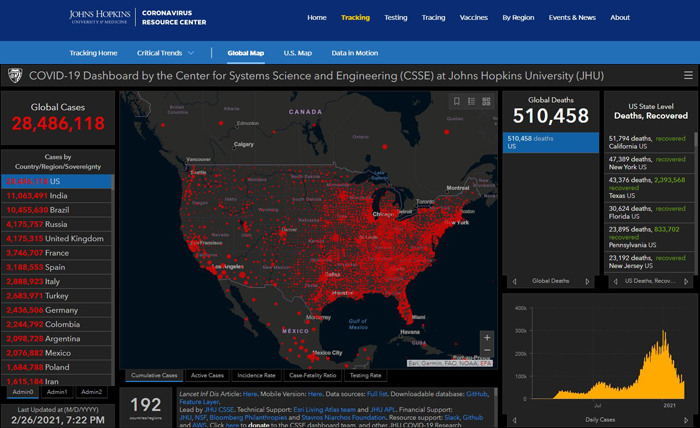
Task: Click the JHU shield logo icon
Action: 15,75
